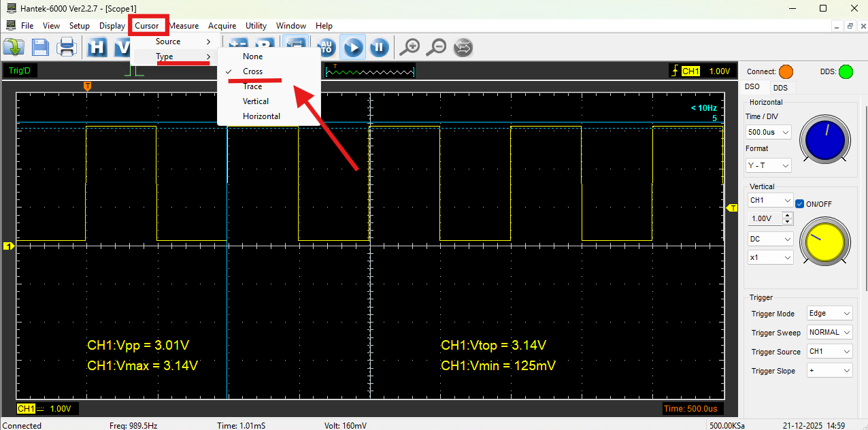Click the open/load file toolbar icon
Viewport: 868px width, 430px height.
14,47
